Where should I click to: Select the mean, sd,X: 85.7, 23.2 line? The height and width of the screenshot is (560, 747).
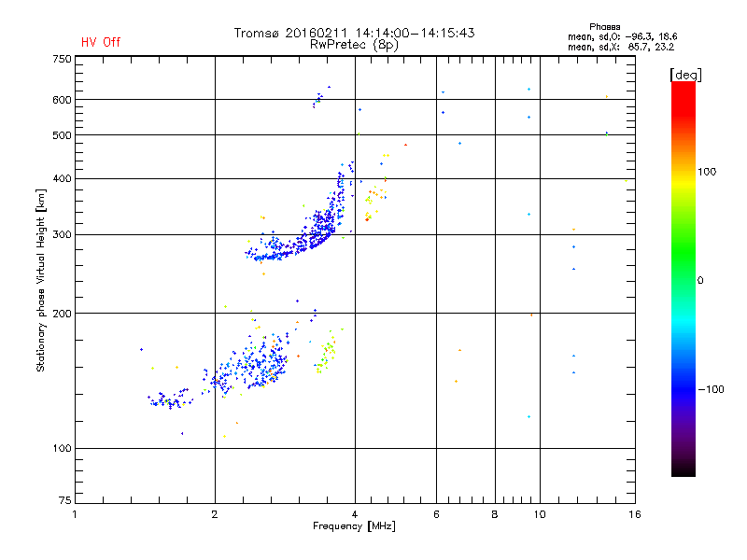pyautogui.click(x=621, y=47)
